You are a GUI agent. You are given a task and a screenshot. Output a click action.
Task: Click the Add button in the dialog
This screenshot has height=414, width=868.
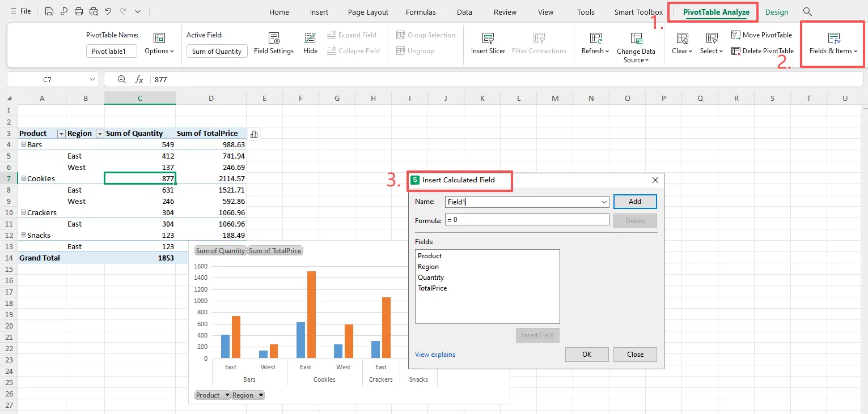(634, 202)
